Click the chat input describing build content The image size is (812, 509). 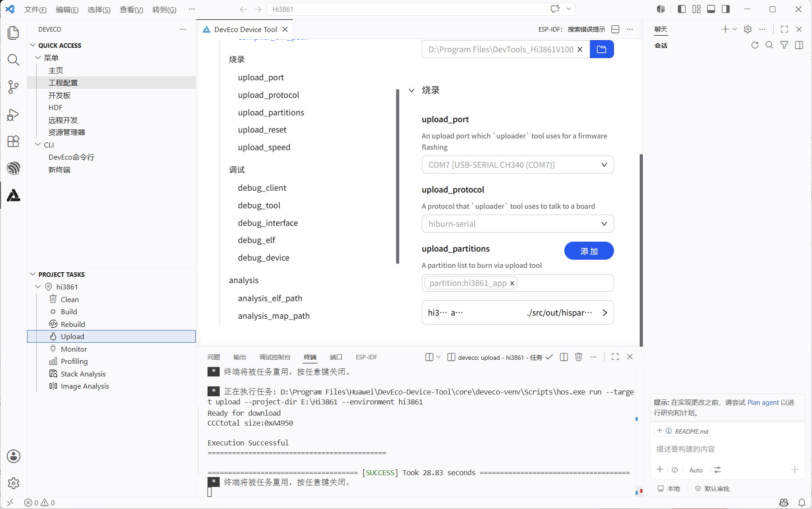[x=727, y=449]
